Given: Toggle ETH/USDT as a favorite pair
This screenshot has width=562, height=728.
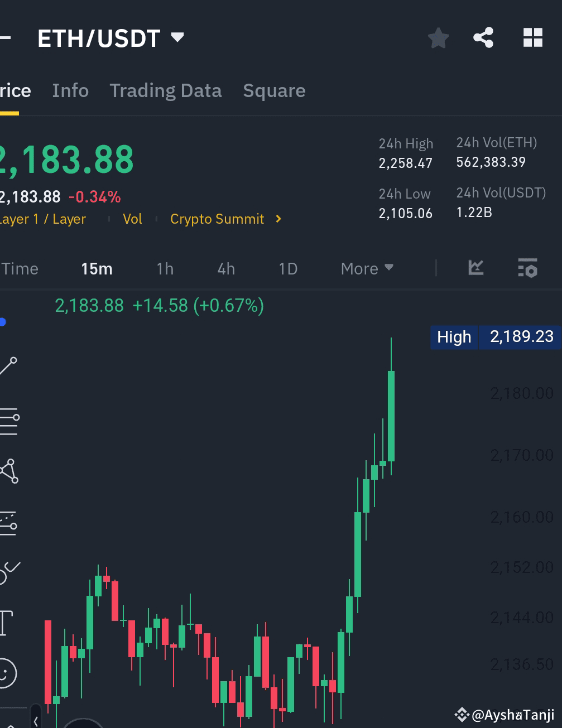Looking at the screenshot, I should (x=439, y=38).
